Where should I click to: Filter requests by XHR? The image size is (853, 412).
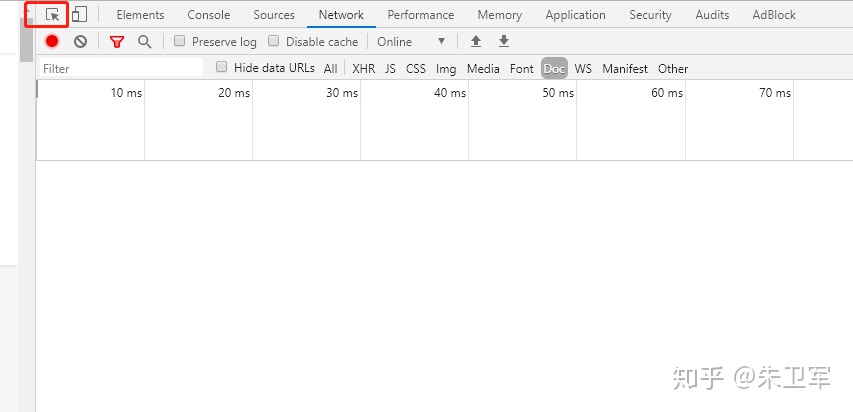coord(363,69)
